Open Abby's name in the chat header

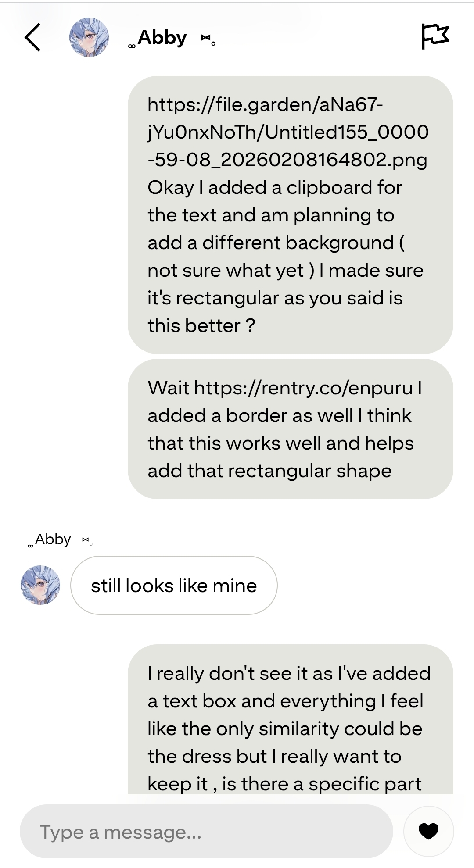pyautogui.click(x=162, y=37)
